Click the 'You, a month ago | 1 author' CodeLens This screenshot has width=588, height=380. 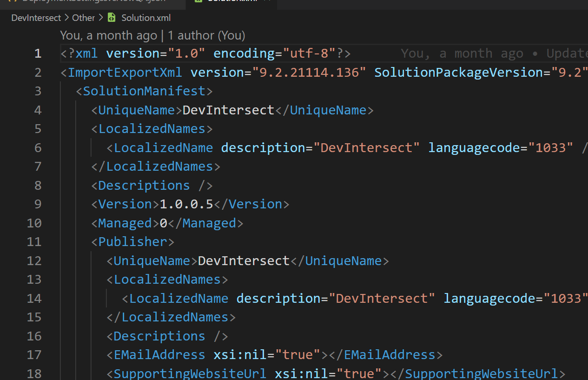(152, 35)
